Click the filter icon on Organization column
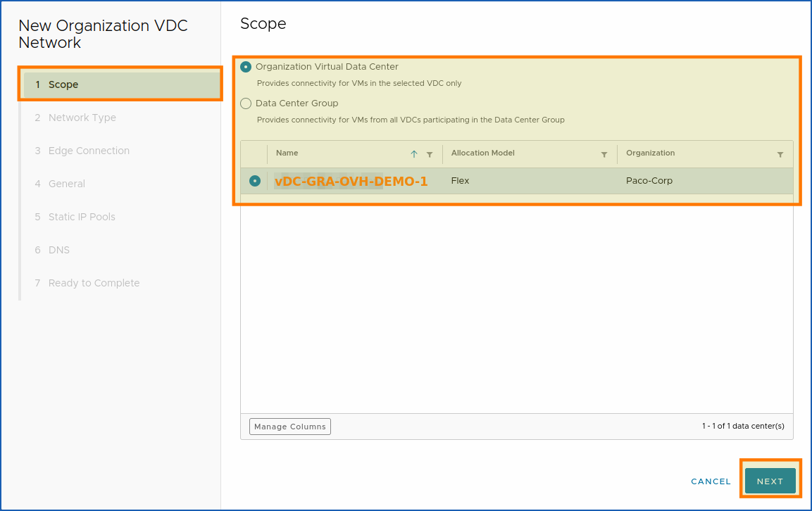812x511 pixels. pos(780,153)
